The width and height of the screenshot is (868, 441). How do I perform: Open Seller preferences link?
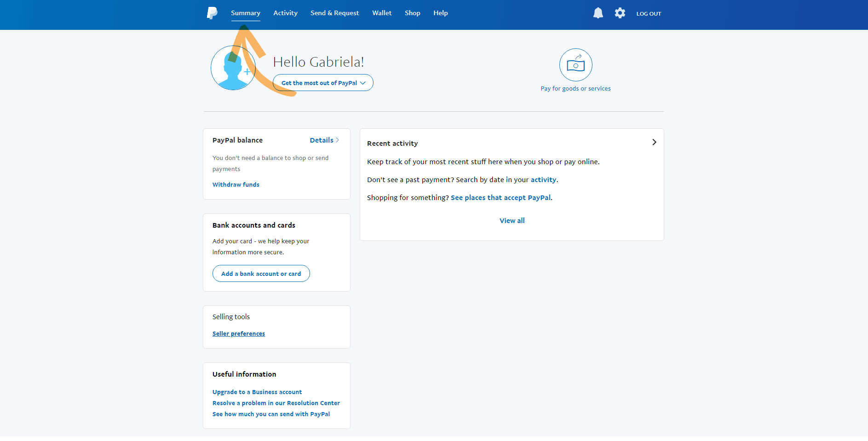[239, 333]
